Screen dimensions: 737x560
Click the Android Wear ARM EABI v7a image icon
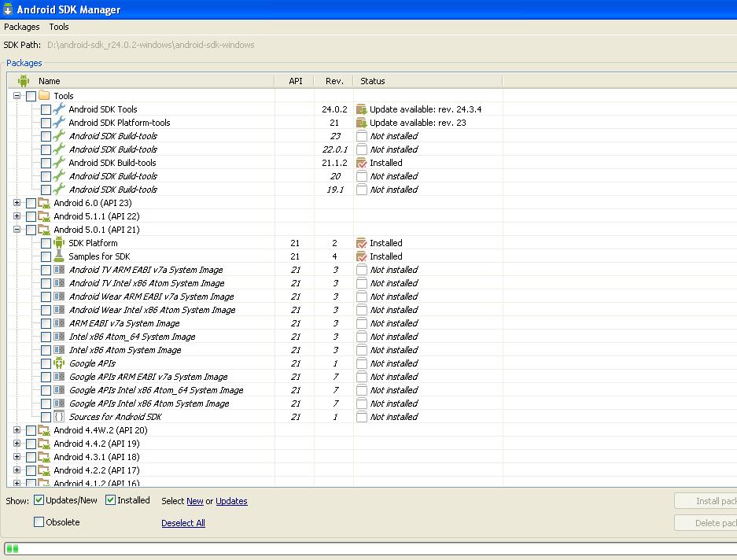(59, 297)
